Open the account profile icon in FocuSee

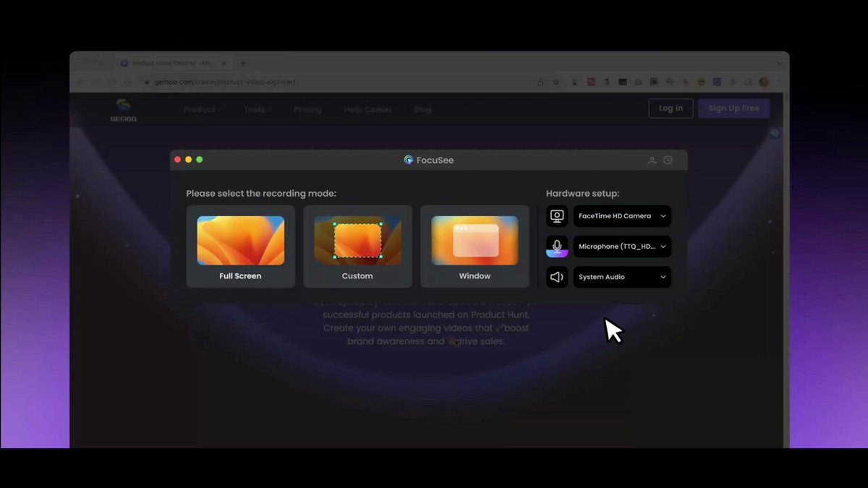652,160
